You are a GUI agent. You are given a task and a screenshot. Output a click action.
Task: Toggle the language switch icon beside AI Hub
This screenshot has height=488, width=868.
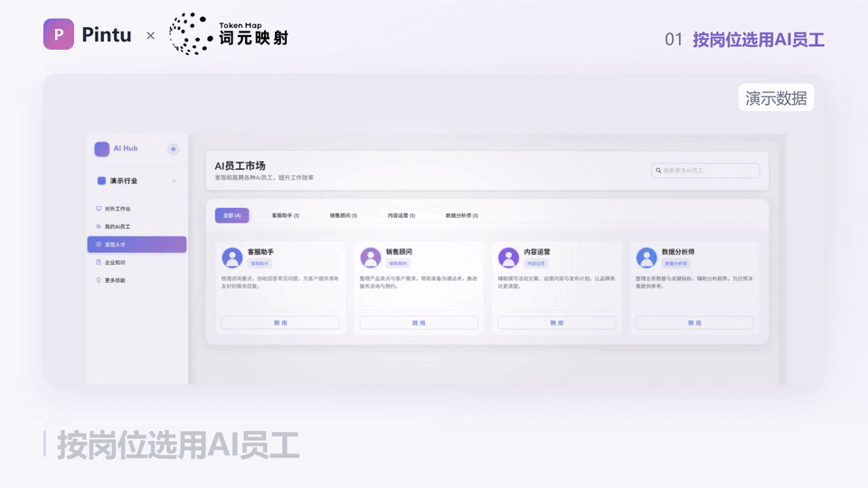(174, 149)
